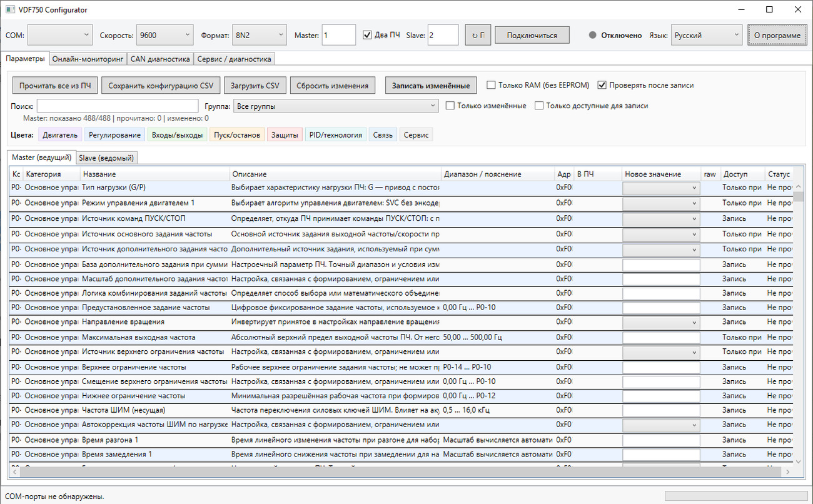Click Прочитать все из ПЧ
The height and width of the screenshot is (504, 813).
tap(55, 86)
